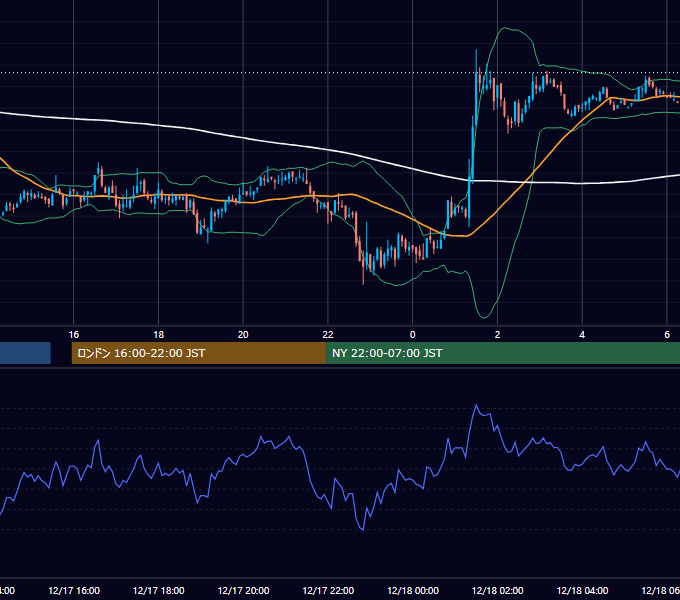Click the "22" hour label on price chart axis
This screenshot has width=680, height=600.
point(328,335)
